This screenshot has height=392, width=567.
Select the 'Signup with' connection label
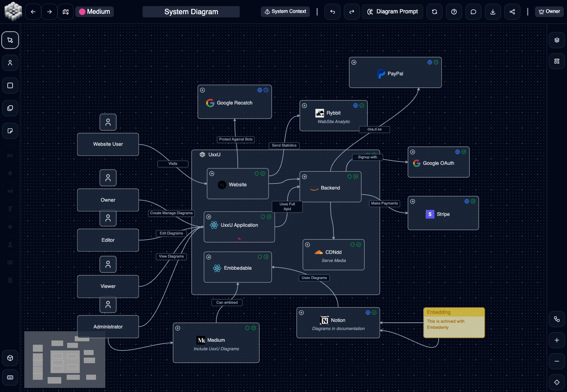click(368, 157)
